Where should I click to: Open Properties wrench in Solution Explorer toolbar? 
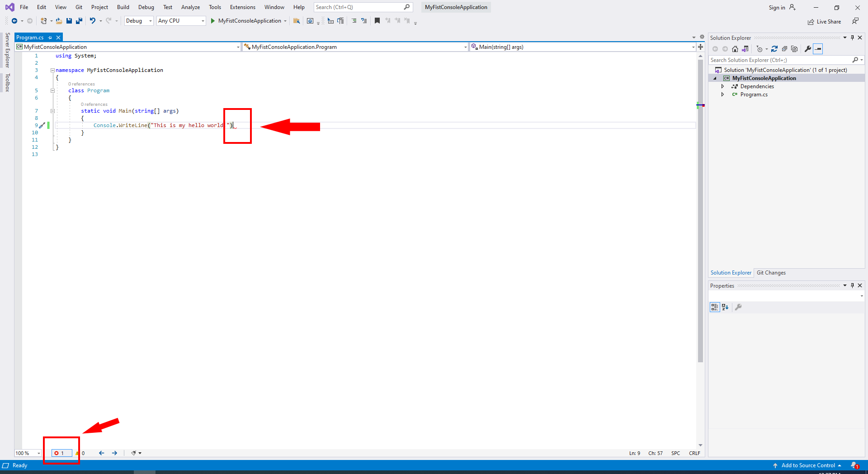(x=808, y=49)
